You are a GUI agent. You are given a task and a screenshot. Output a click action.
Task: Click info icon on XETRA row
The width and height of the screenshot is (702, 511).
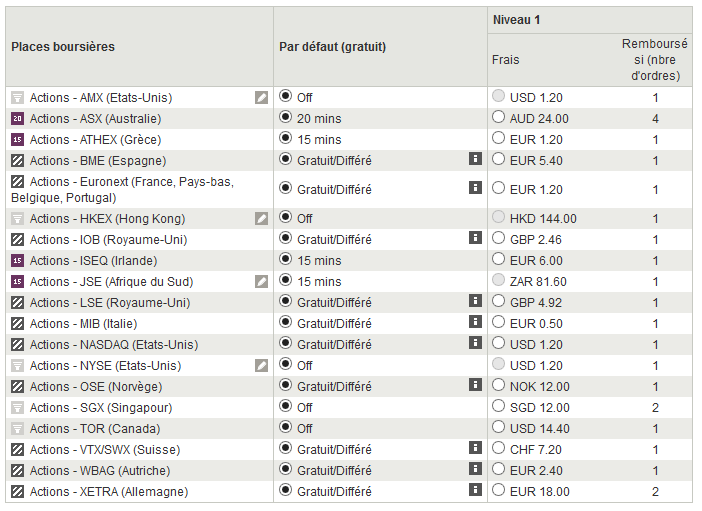(x=475, y=491)
